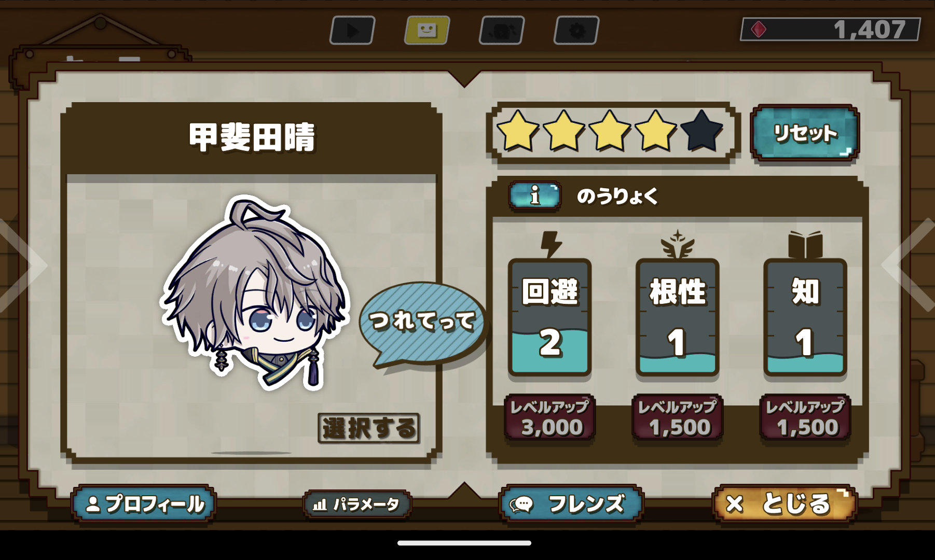Image resolution: width=935 pixels, height=560 pixels.
Task: Level up 知 for 1,500
Action: [805, 418]
